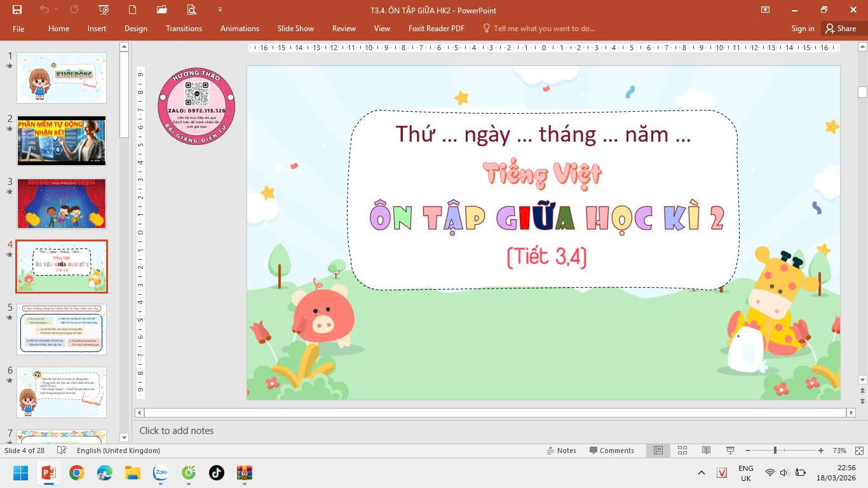Open Print Preview icon in toolbar
Viewport: 868px width, 488px height.
[x=191, y=10]
